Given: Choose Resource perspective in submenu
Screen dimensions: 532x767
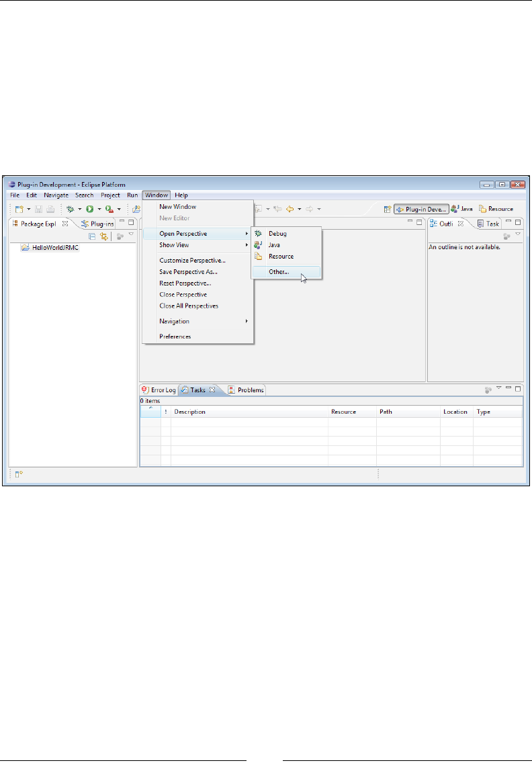Looking at the screenshot, I should pyautogui.click(x=286, y=257).
